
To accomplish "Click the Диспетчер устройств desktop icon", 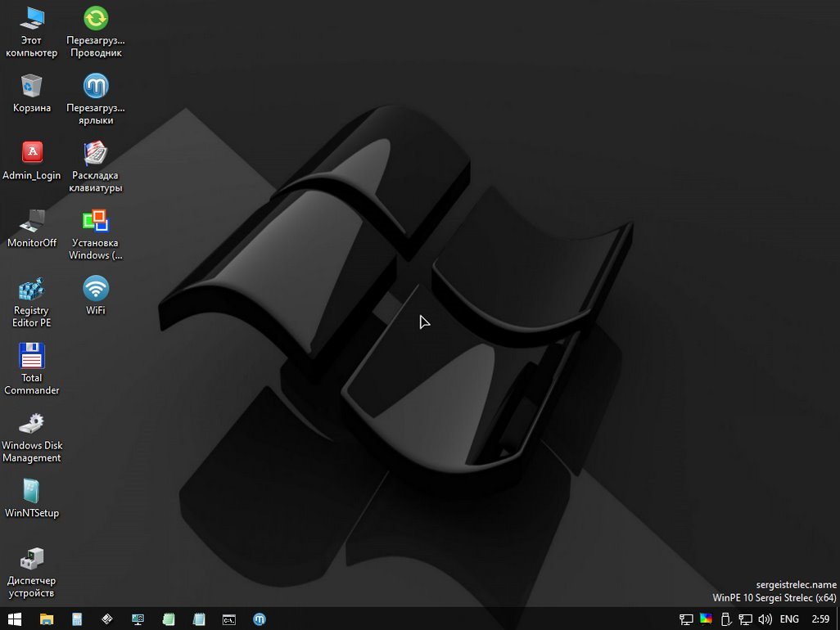I will 32,560.
